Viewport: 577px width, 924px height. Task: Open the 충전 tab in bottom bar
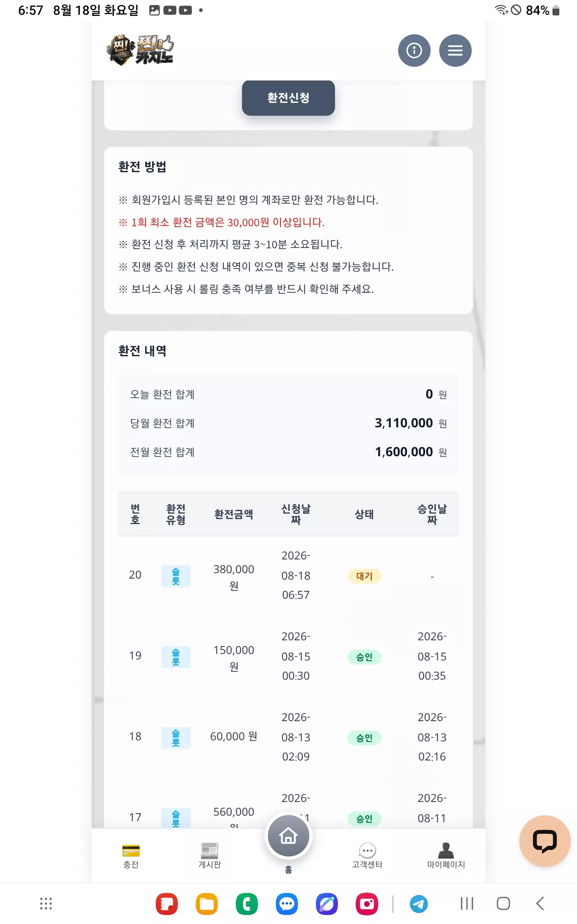pyautogui.click(x=131, y=856)
